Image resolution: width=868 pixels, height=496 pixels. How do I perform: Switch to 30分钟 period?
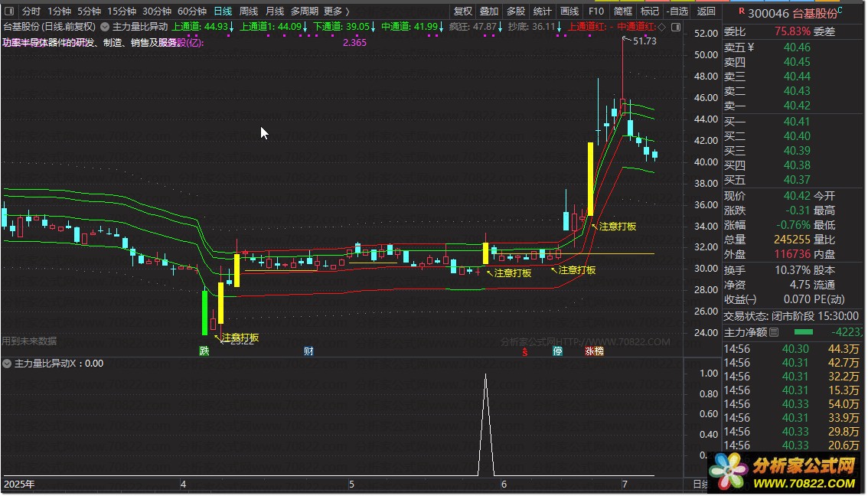(x=157, y=11)
